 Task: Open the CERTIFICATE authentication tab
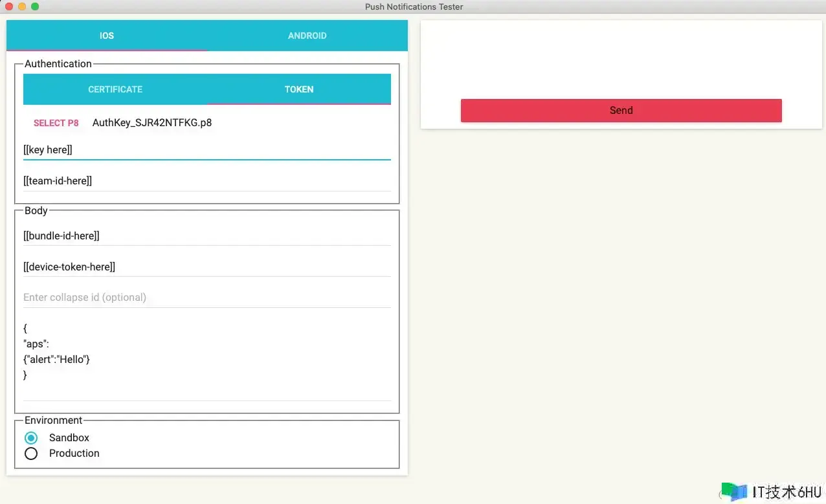[x=115, y=89]
